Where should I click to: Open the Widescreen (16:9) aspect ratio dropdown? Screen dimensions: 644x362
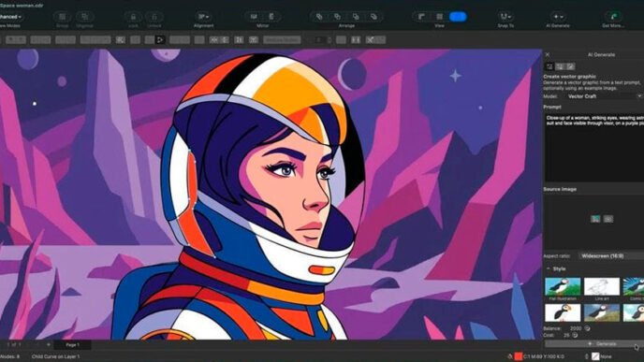[611, 255]
